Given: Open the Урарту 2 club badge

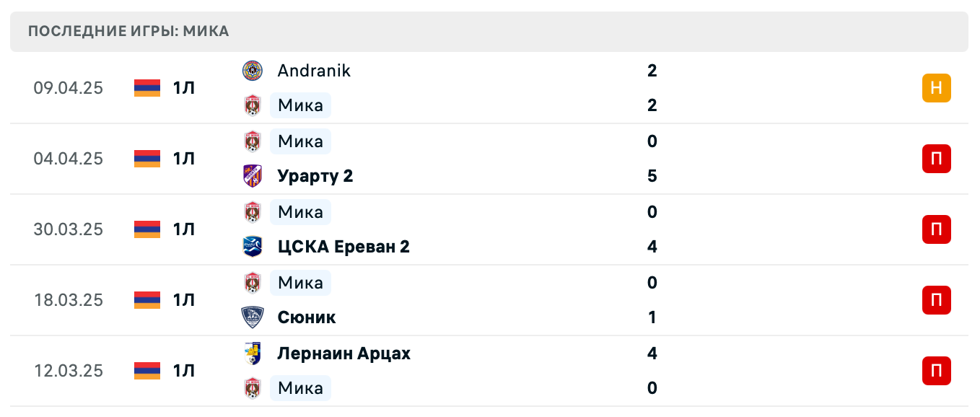Looking at the screenshot, I should [252, 176].
